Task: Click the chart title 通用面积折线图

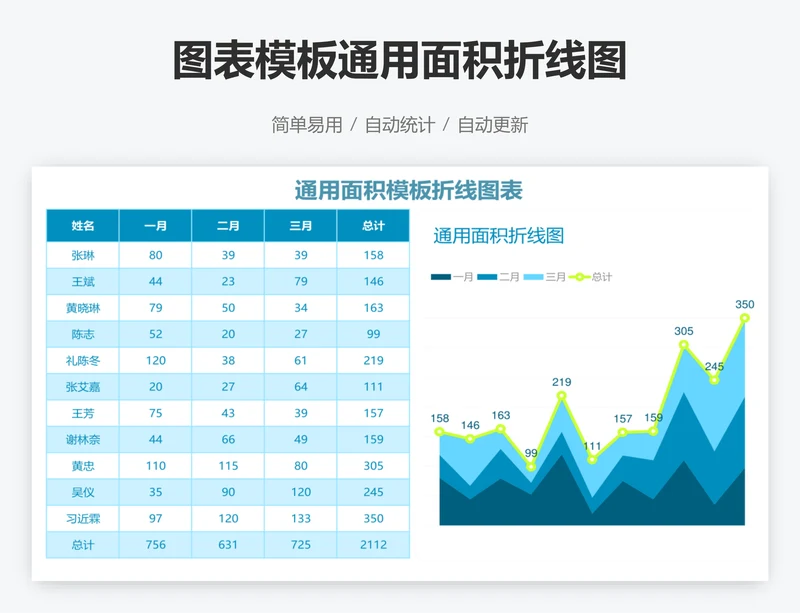Action: pos(498,236)
